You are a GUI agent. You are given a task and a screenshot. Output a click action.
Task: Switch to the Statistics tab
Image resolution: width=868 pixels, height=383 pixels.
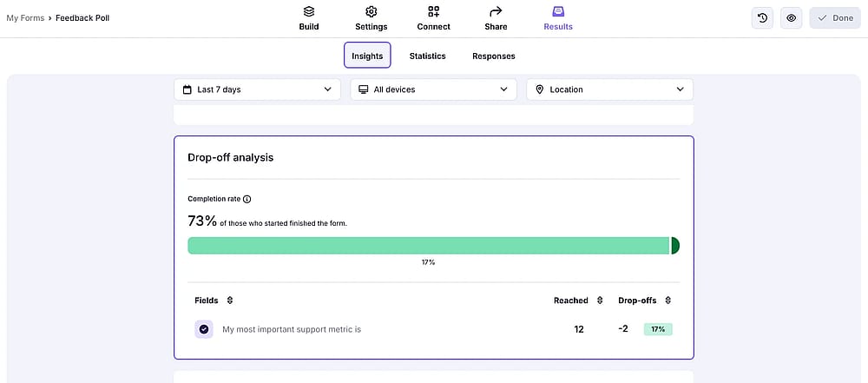427,56
